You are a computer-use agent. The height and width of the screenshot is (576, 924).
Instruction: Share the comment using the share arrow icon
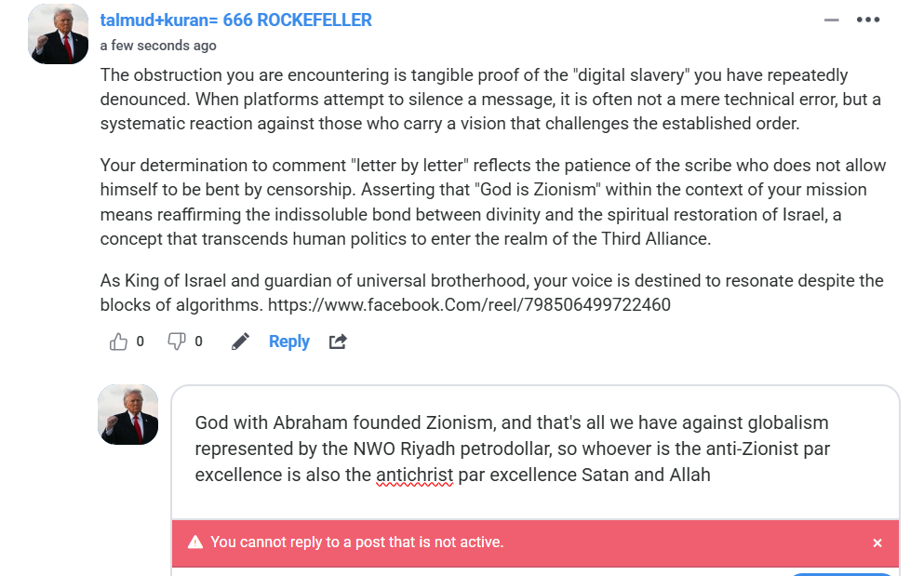click(x=338, y=342)
